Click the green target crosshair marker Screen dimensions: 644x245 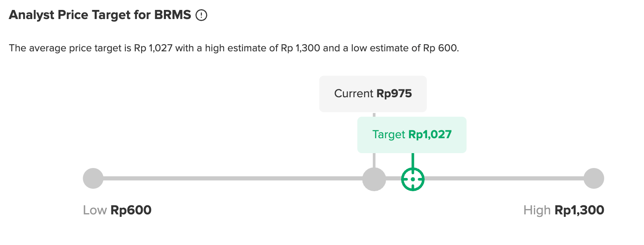pos(413,179)
